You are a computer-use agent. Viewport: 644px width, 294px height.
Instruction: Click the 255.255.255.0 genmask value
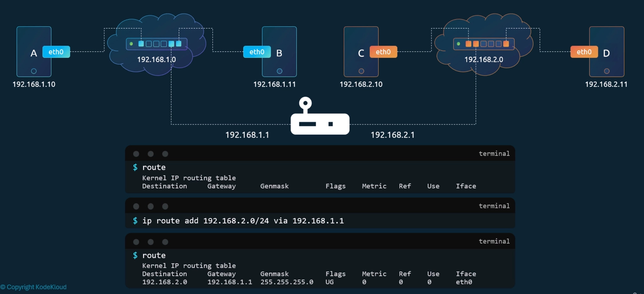coord(287,282)
